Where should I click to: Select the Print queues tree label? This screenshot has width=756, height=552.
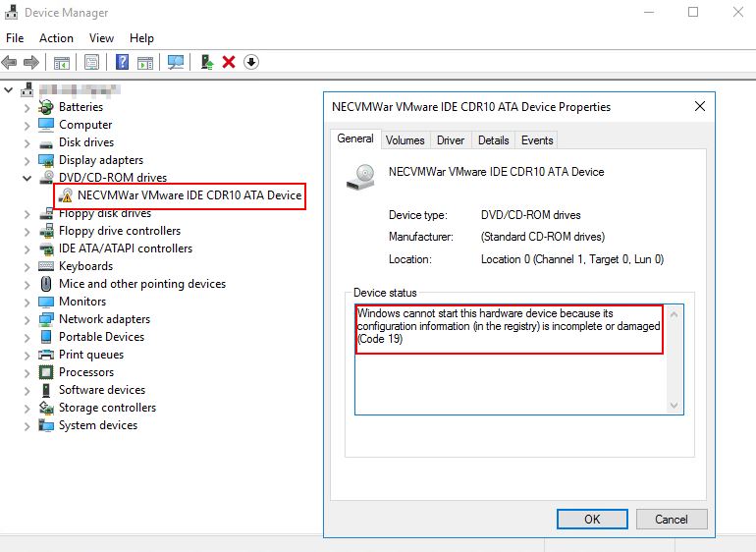91,355
